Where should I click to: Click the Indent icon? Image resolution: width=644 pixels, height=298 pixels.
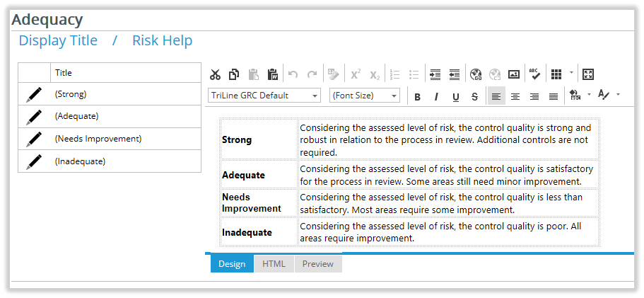pos(435,74)
